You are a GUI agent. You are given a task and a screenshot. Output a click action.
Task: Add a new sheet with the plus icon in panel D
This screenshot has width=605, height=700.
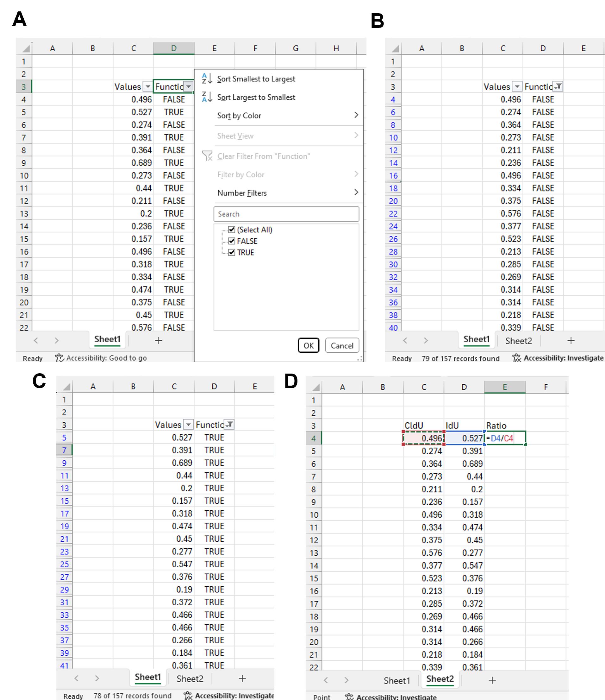pyautogui.click(x=492, y=680)
